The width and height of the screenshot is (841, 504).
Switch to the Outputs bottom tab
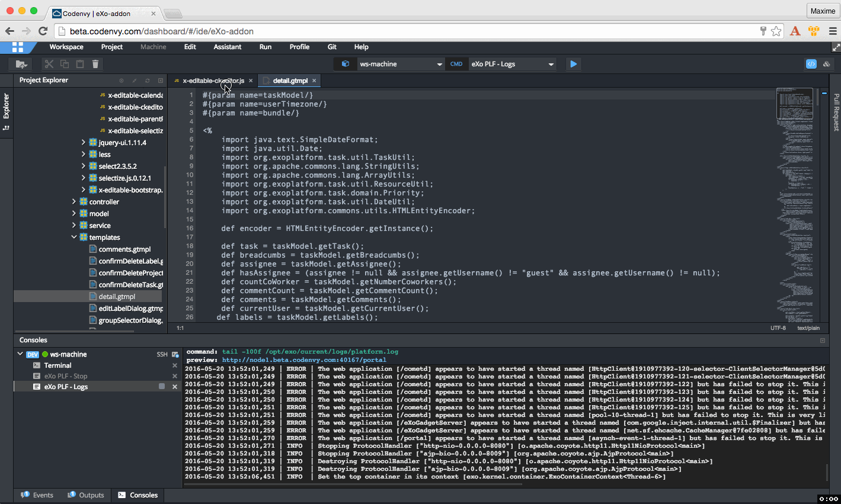[86, 495]
